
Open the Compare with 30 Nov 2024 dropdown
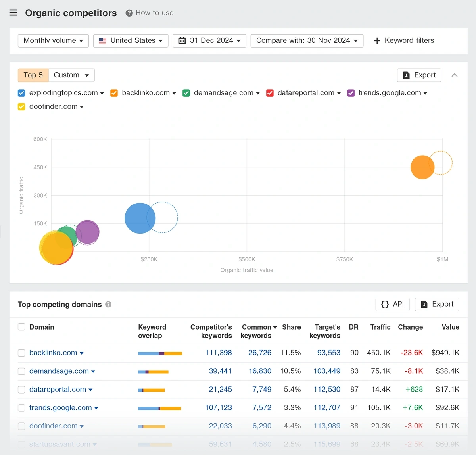[307, 40]
